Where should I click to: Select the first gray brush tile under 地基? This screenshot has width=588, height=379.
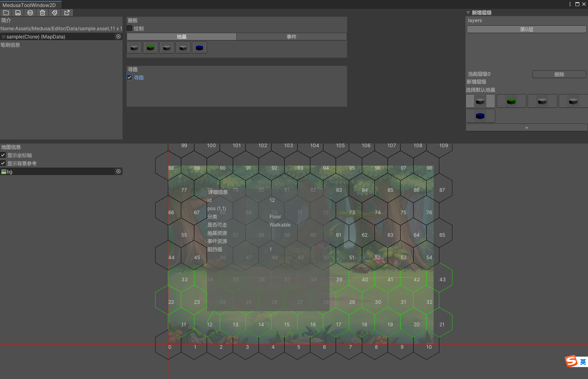pyautogui.click(x=134, y=48)
